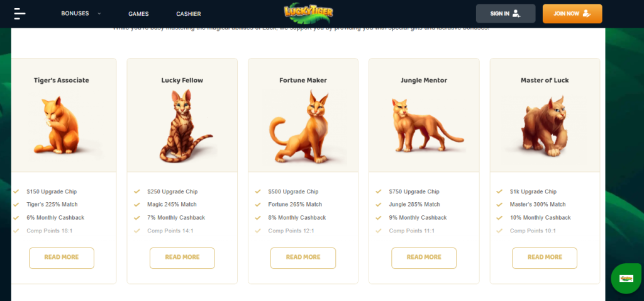Read more about Fortune Maker level
Screen dimensions: 644x301
pyautogui.click(x=303, y=258)
